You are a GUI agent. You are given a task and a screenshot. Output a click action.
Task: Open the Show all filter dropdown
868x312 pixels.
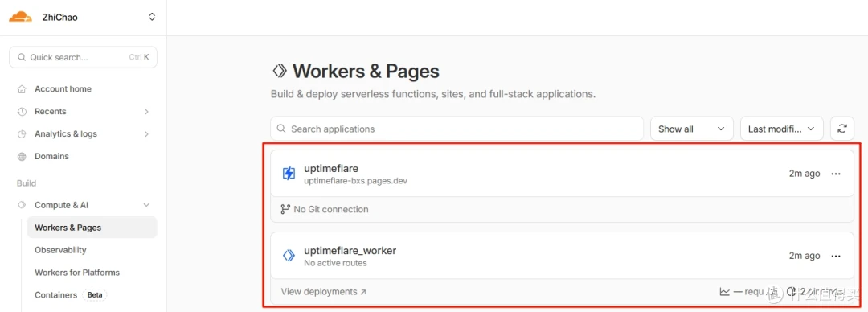[691, 129]
